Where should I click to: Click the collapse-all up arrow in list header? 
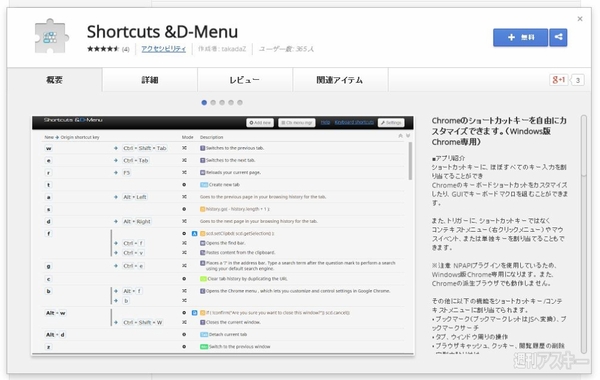click(x=400, y=136)
